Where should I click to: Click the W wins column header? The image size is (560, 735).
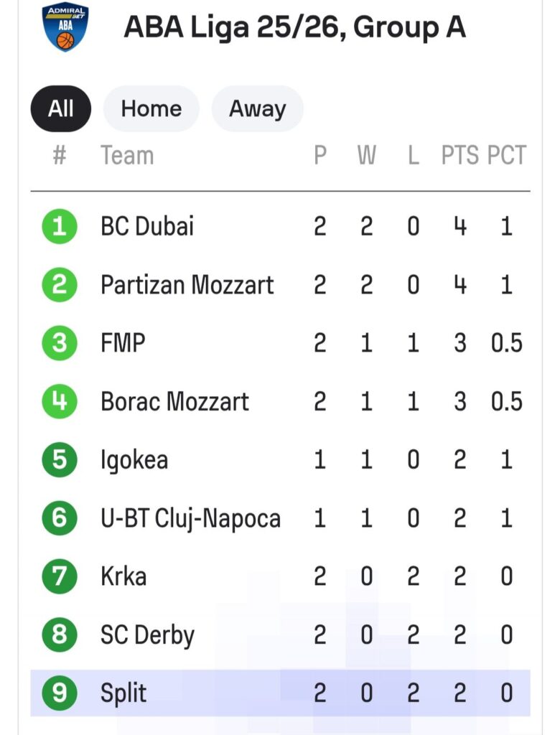click(x=366, y=155)
